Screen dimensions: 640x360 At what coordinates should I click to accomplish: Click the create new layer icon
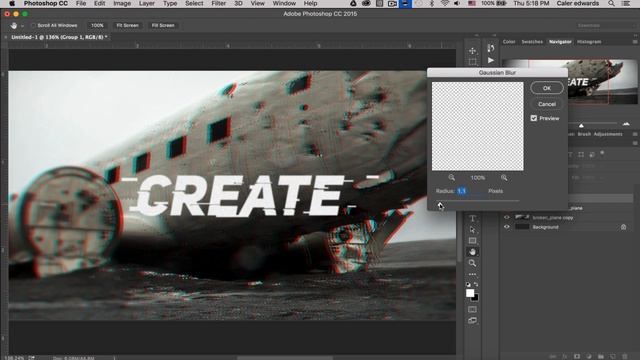[613, 356]
